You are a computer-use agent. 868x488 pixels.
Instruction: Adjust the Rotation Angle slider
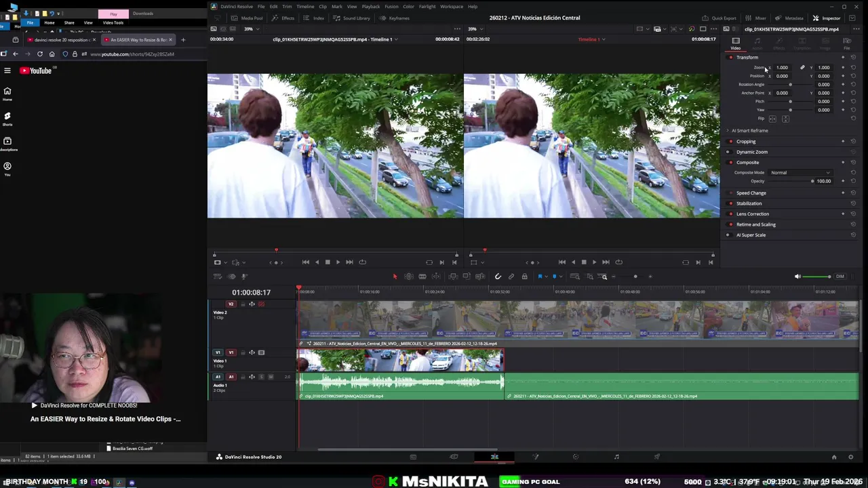[790, 85]
